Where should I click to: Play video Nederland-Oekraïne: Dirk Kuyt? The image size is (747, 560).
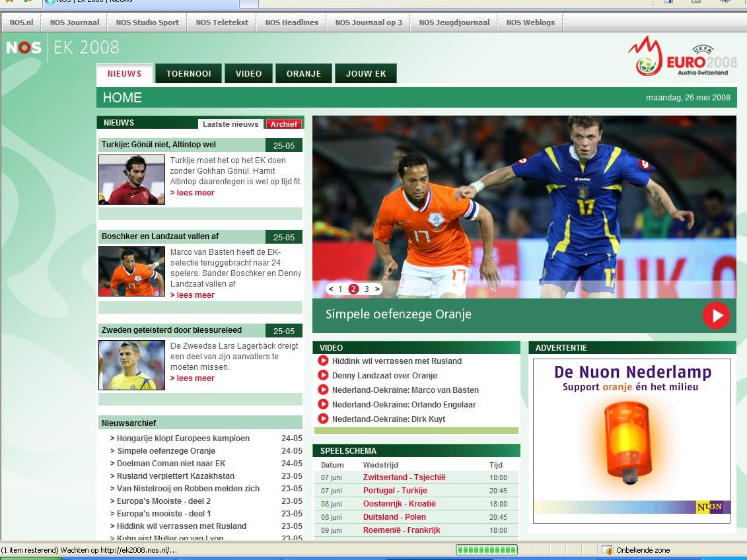point(323,419)
